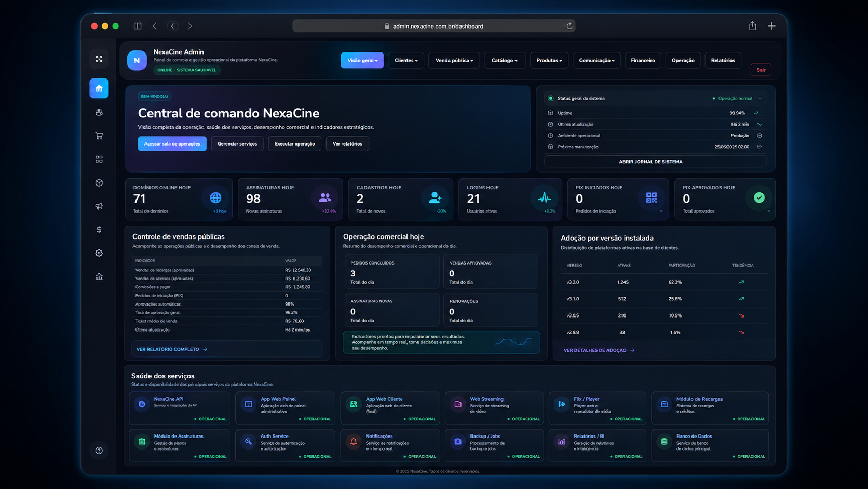Screen dimensions: 868x489
Task: Click the Backup / Jobs service icon
Action: [458, 441]
